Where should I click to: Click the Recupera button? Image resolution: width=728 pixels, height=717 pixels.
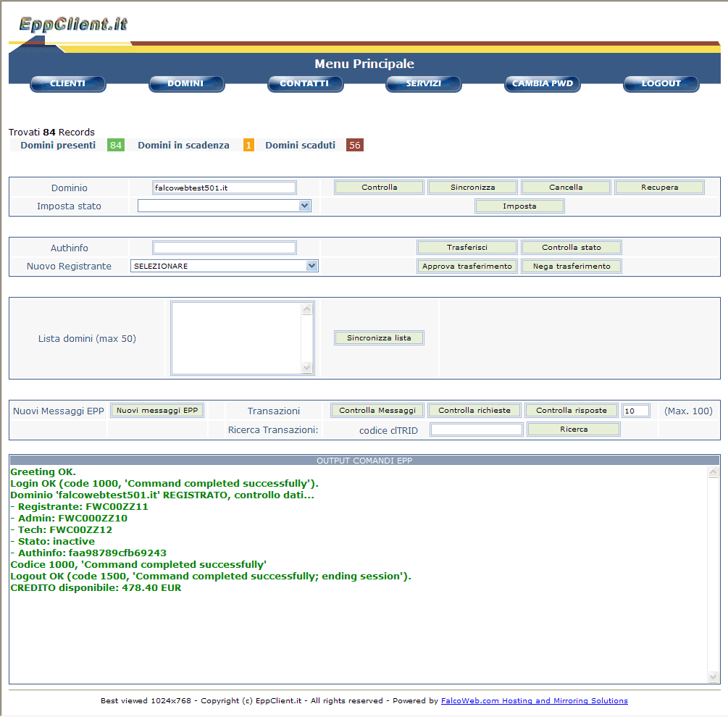(660, 188)
